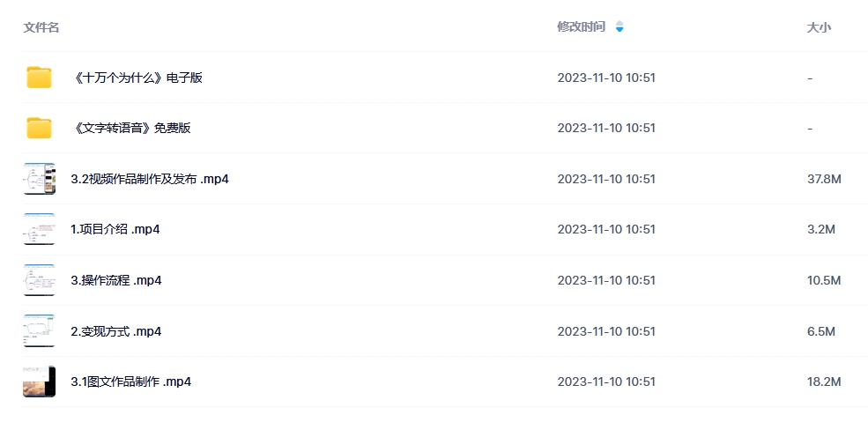Select the 3.1图文作品制作 video thumbnail

coord(40,381)
